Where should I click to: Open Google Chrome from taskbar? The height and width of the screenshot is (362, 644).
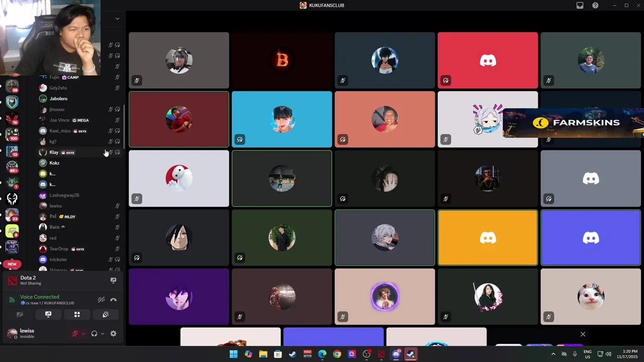[337, 354]
